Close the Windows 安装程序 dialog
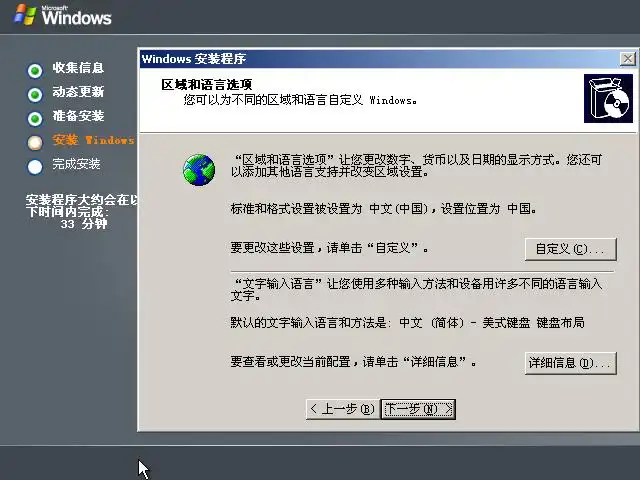The image size is (640, 480). point(628,59)
